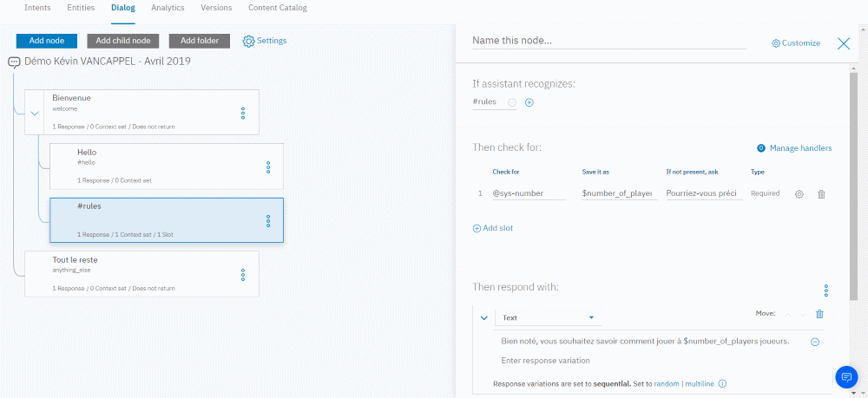This screenshot has height=398, width=868.
Task: Click the editor panel scrollbar
Action: click(853, 186)
